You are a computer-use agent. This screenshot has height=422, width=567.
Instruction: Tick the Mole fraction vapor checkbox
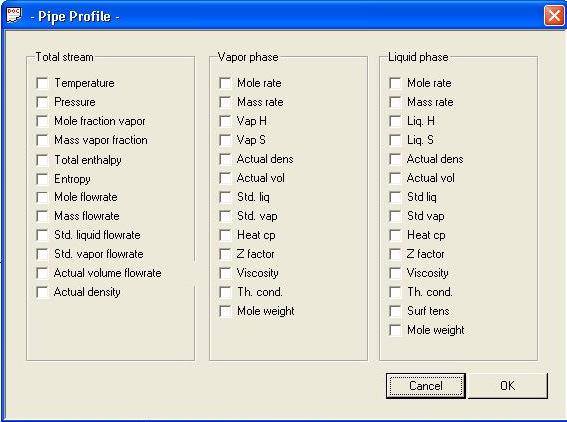[42, 121]
